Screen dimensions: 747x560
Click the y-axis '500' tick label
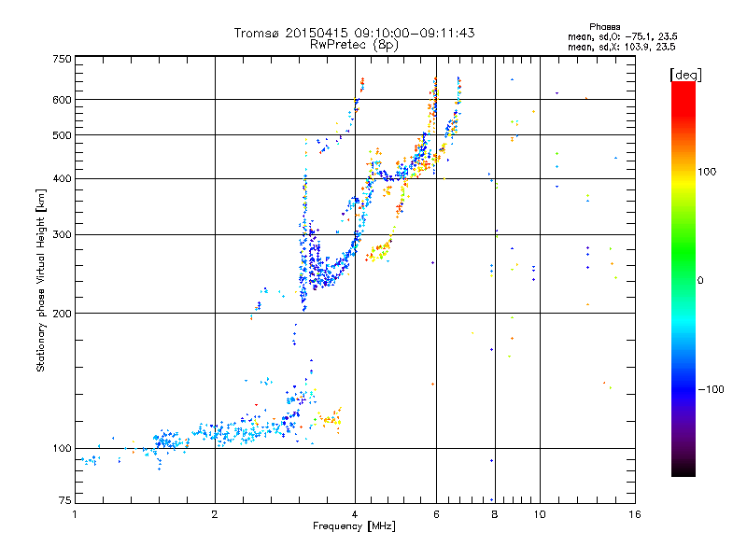(x=62, y=135)
